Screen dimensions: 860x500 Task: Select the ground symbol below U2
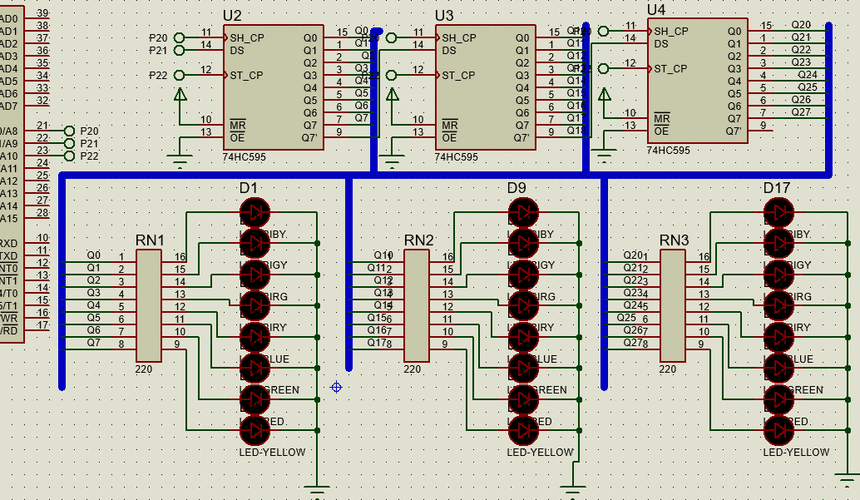tap(180, 158)
